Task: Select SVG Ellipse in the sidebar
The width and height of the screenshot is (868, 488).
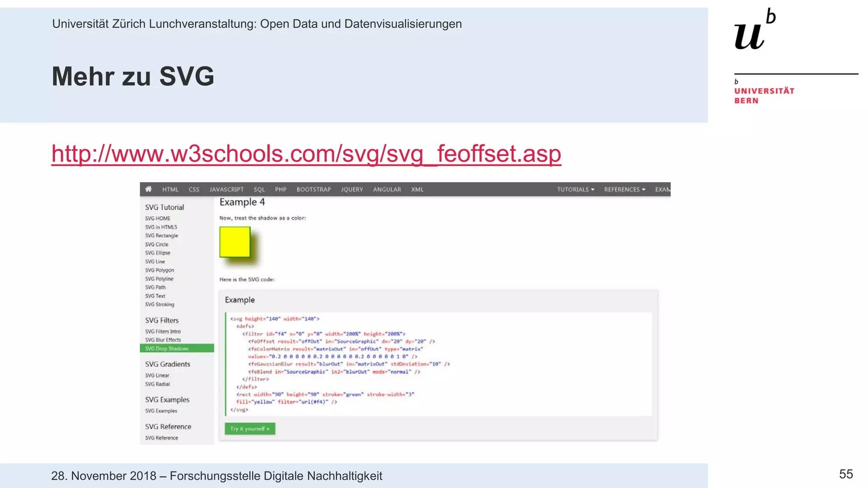Action: pyautogui.click(x=158, y=253)
